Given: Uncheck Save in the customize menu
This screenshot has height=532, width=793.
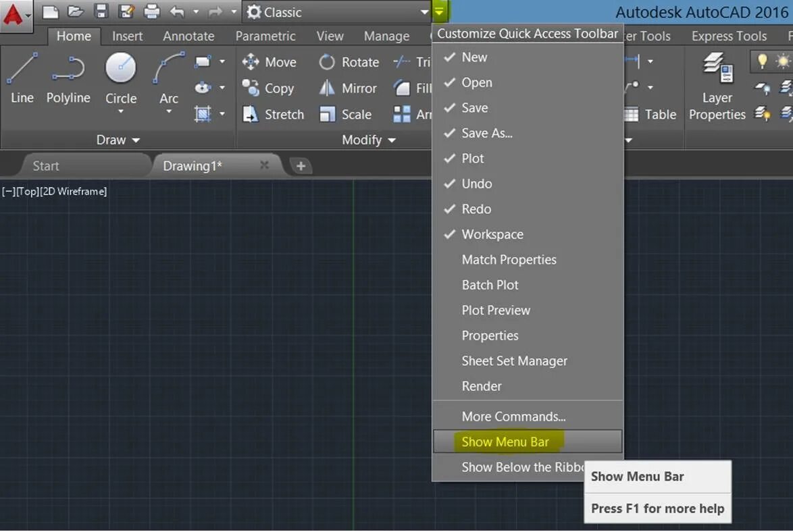Looking at the screenshot, I should click(x=528, y=108).
